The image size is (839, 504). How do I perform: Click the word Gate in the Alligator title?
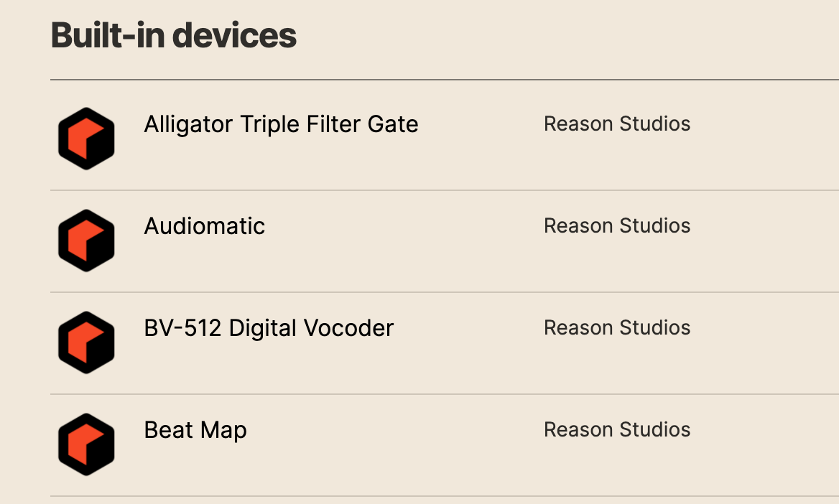(x=393, y=124)
